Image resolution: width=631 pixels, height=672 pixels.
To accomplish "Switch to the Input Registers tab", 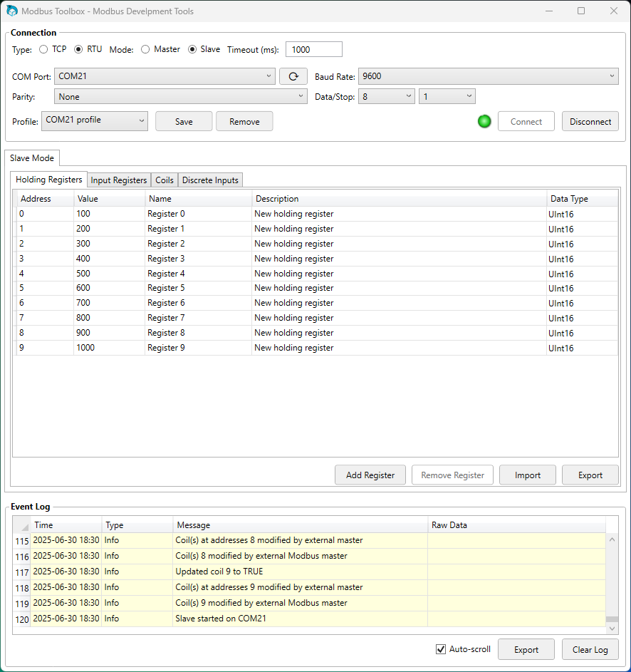I will pyautogui.click(x=118, y=180).
